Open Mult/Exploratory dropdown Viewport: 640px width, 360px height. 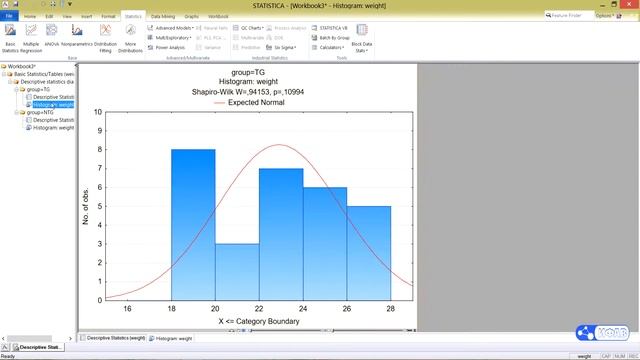169,38
